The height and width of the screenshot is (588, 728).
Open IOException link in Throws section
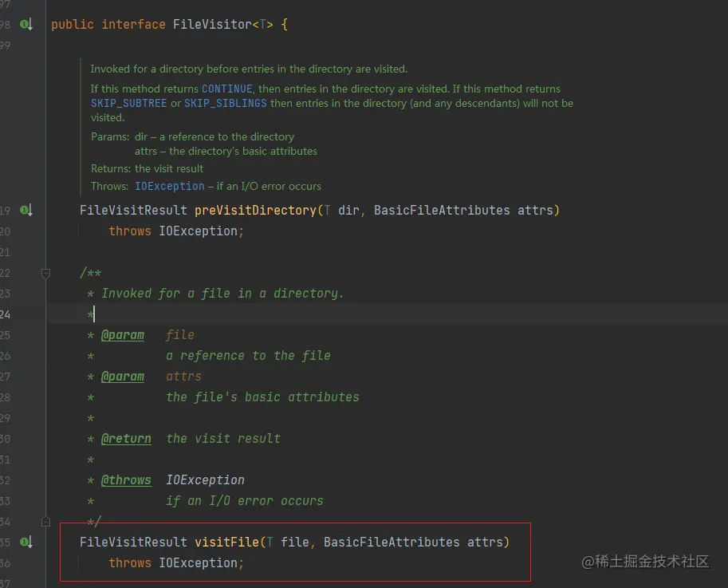point(170,186)
